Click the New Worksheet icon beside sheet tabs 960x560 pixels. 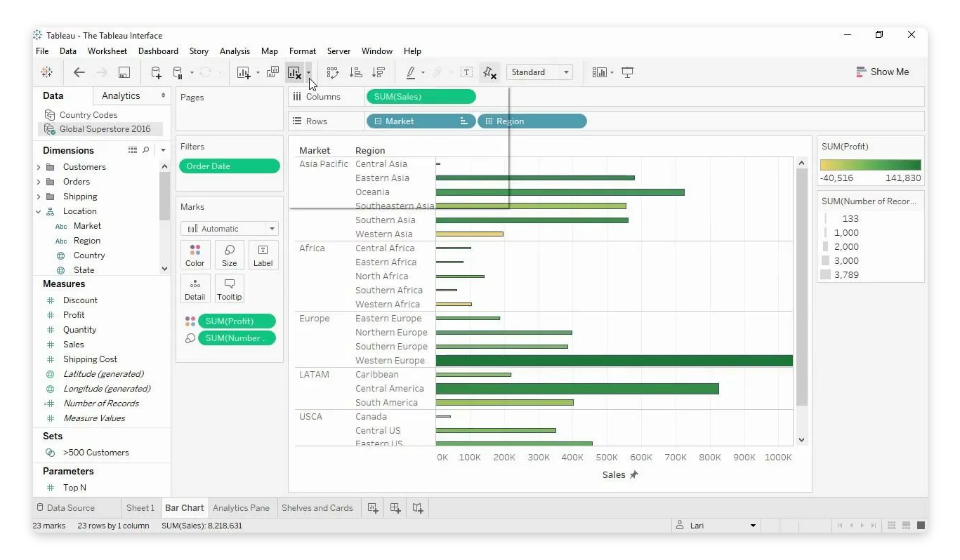pos(373,507)
